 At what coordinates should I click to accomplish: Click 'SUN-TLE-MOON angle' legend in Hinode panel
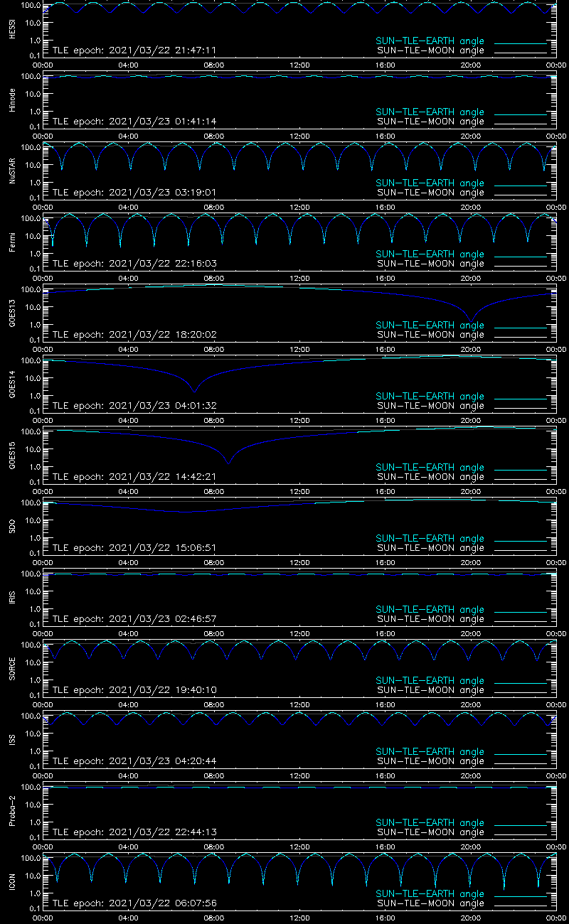pyautogui.click(x=430, y=122)
